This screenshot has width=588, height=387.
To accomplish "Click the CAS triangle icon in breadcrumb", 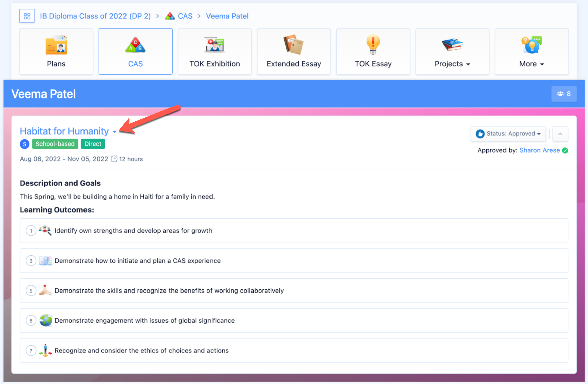I will coord(170,16).
